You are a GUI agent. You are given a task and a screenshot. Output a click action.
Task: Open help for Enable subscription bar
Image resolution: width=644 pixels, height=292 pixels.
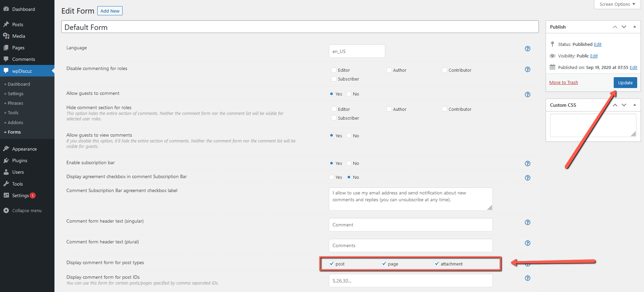pos(527,164)
